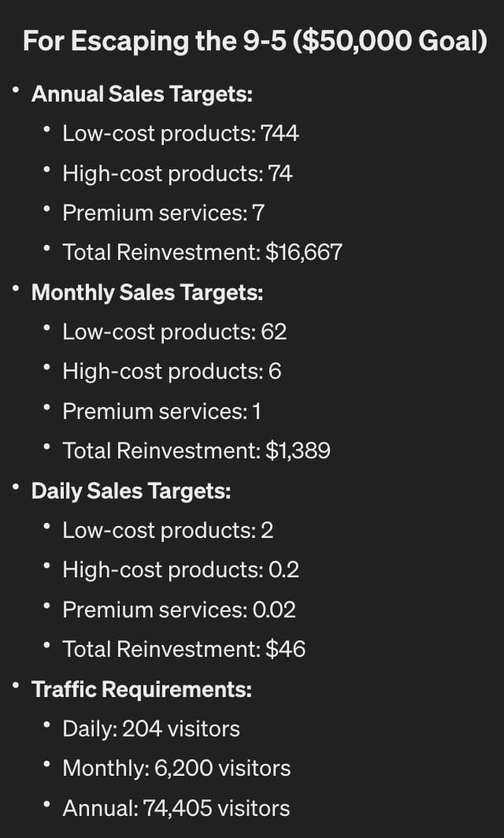Click monthly "High-cost products: 6" line
Image resolution: width=504 pixels, height=838 pixels.
(172, 372)
